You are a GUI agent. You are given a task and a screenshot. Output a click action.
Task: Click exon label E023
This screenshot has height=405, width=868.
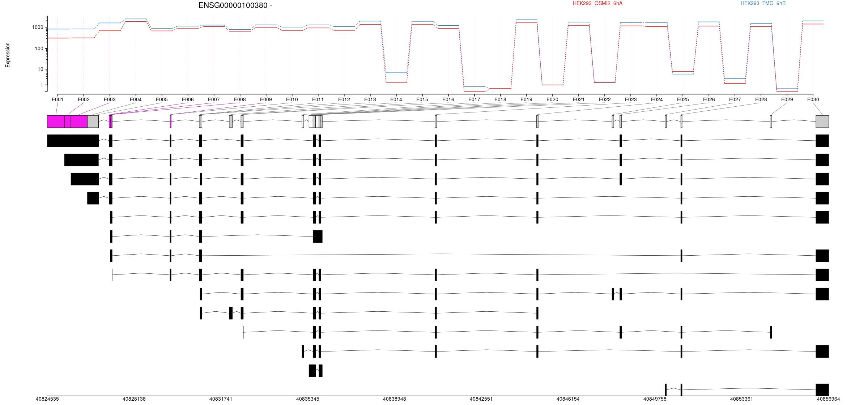(x=631, y=99)
